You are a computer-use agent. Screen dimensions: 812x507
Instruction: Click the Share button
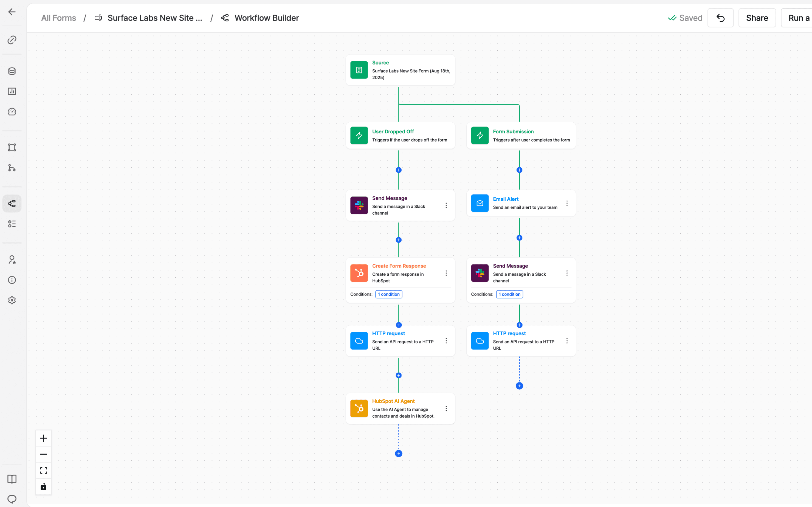(757, 18)
